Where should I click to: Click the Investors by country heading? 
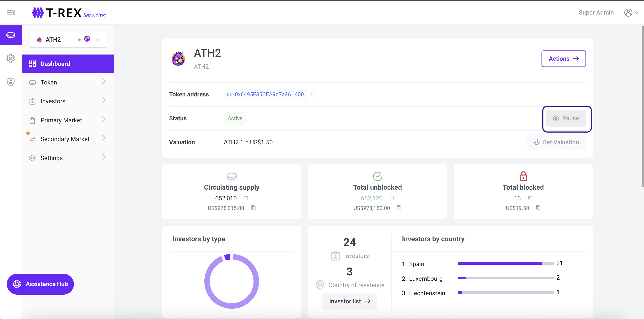click(433, 239)
